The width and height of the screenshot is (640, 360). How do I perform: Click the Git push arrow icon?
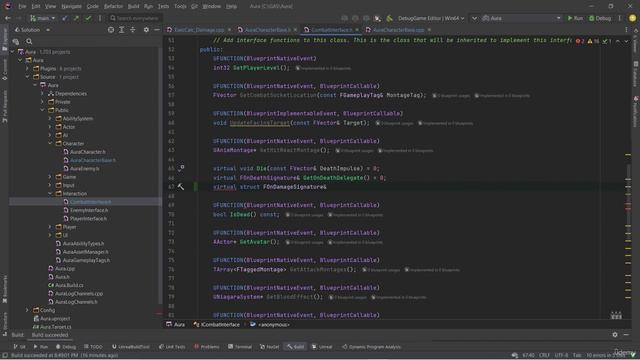(76, 18)
